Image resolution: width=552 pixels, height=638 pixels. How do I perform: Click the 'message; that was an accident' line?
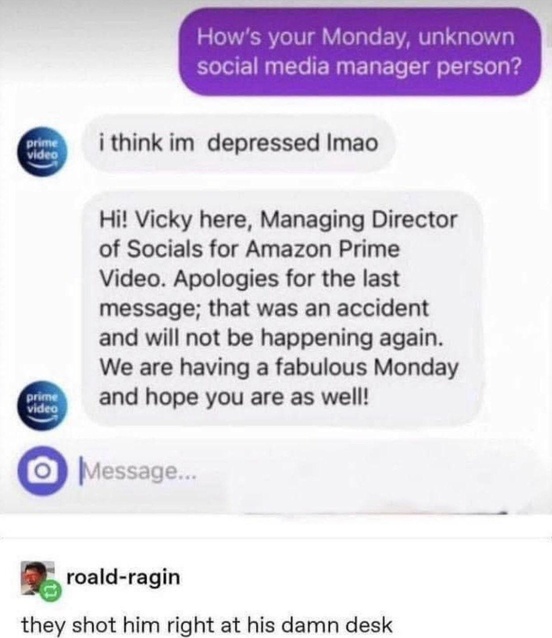(264, 308)
